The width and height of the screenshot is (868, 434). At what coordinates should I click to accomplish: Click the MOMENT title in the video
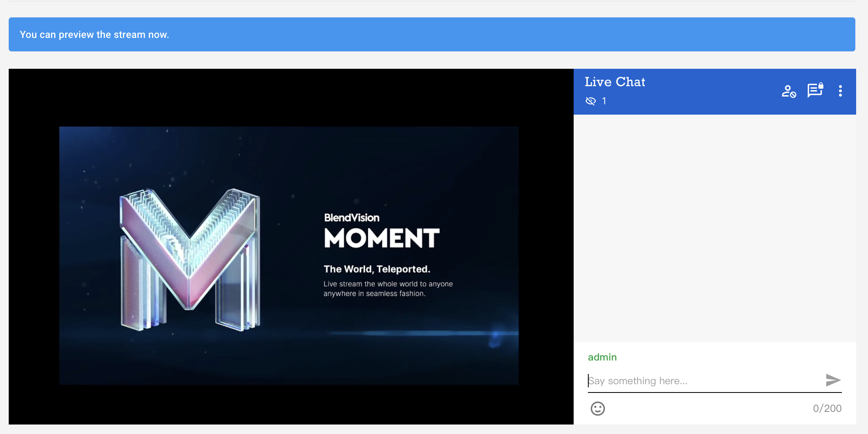click(x=381, y=238)
